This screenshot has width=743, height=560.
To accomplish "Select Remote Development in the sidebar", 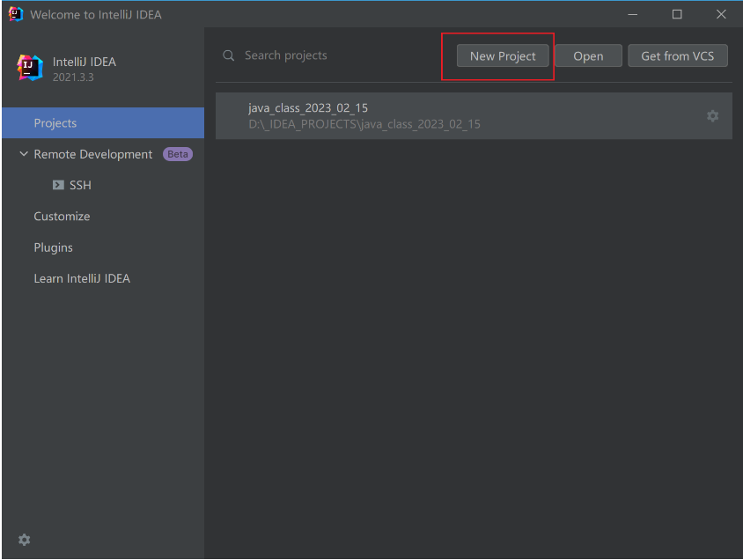I will [93, 154].
